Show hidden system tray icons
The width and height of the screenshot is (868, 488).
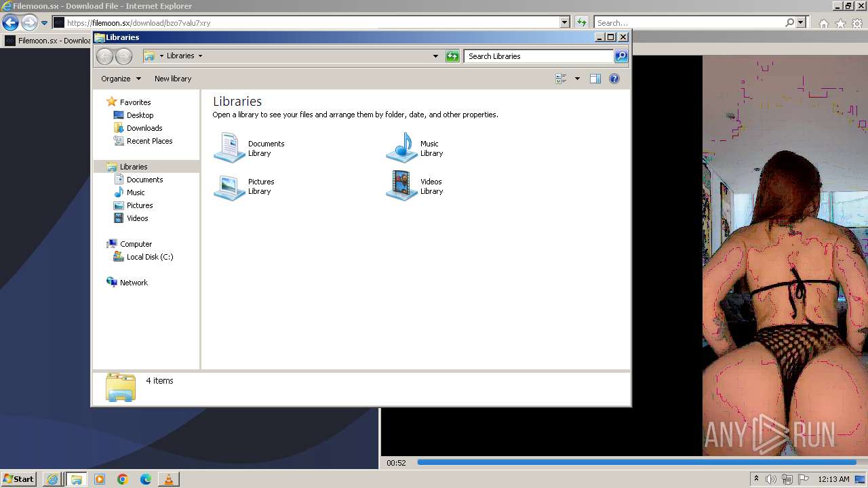tap(756, 479)
